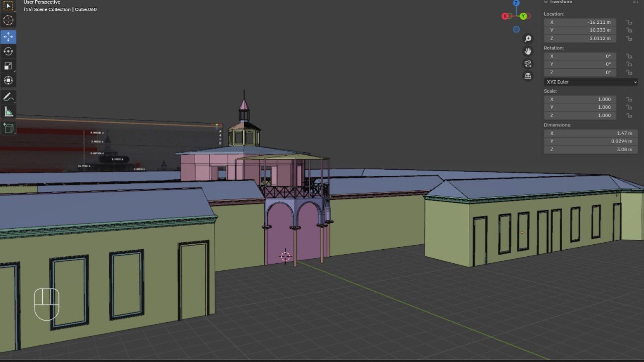Select the Rotate tool
This screenshot has height=362, width=644.
coord(8,51)
